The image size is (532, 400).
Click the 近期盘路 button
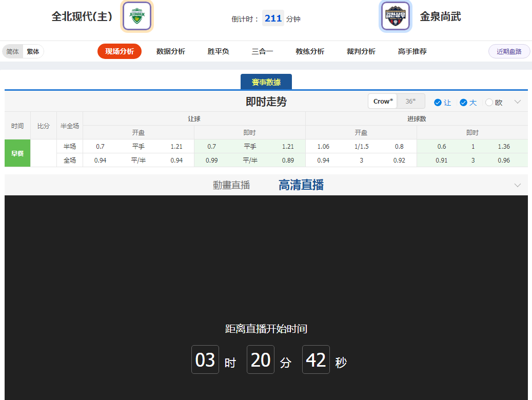(509, 51)
